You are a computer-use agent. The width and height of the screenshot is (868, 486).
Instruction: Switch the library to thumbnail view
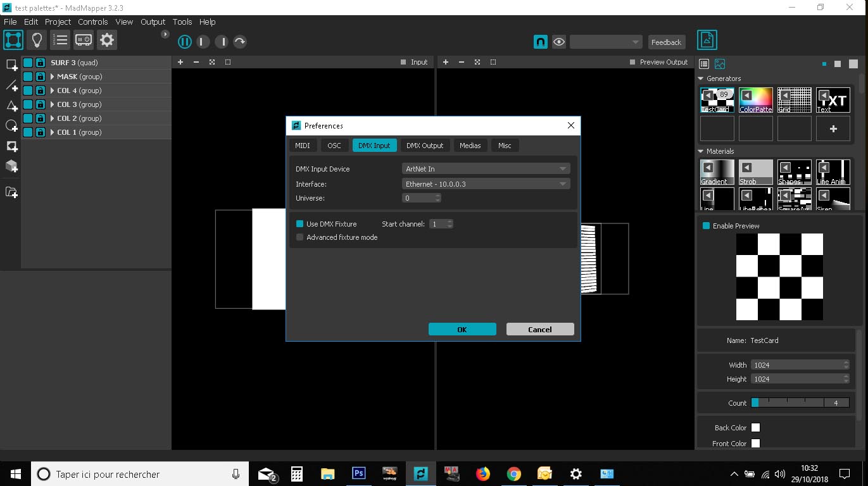[x=720, y=64]
